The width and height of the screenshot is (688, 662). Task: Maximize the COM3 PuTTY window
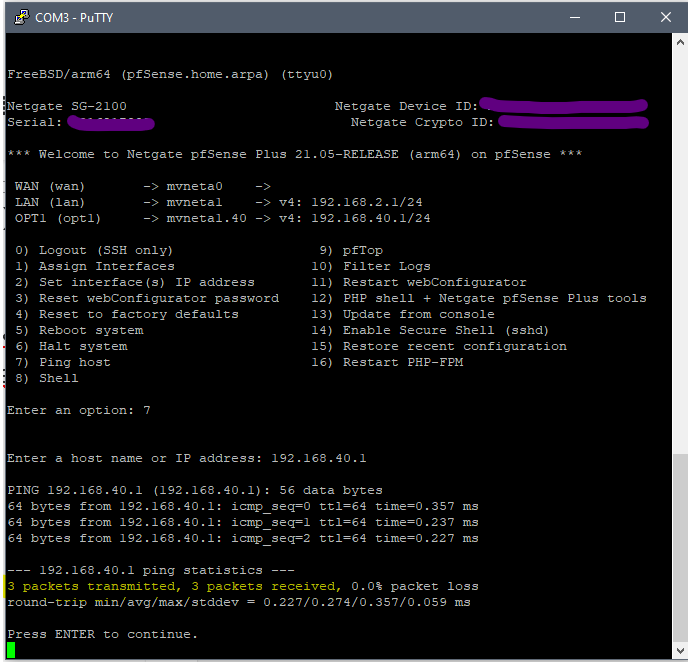[620, 17]
